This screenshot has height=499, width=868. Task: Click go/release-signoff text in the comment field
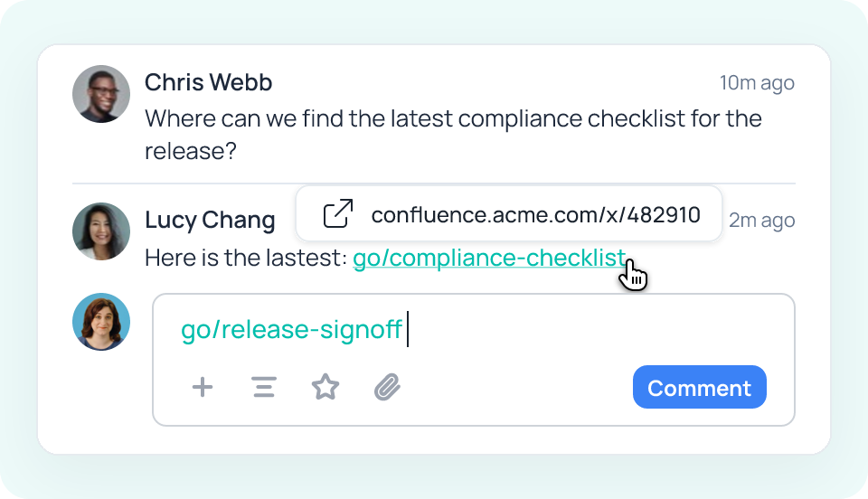point(291,330)
